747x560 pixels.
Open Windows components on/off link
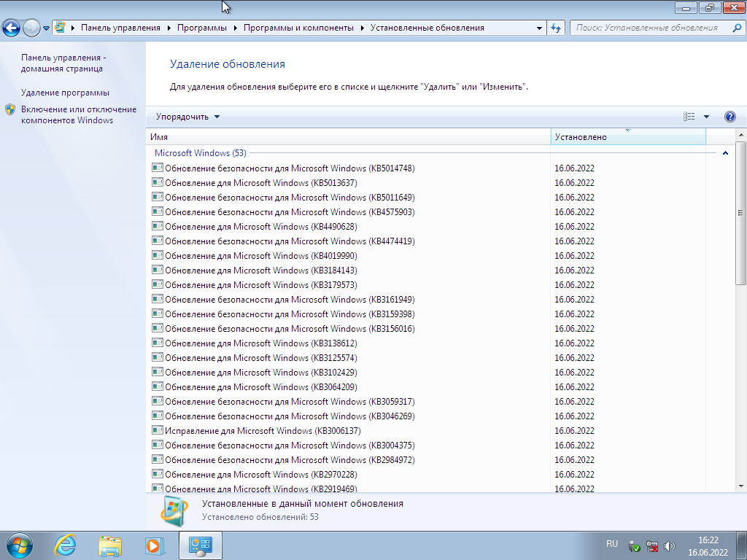[x=79, y=114]
